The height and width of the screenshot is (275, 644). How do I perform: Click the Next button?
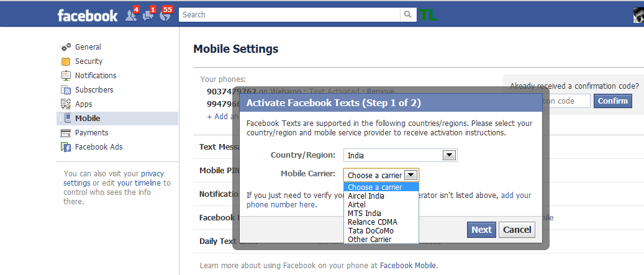point(481,230)
